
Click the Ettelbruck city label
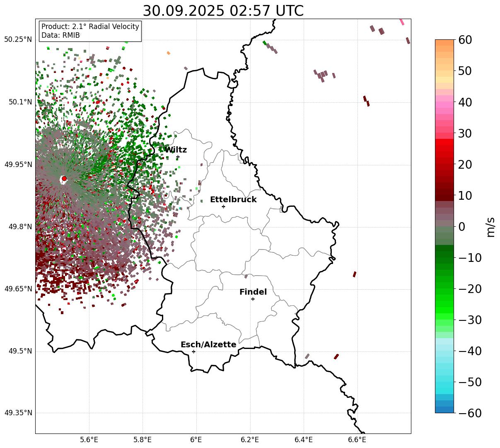[233, 199]
